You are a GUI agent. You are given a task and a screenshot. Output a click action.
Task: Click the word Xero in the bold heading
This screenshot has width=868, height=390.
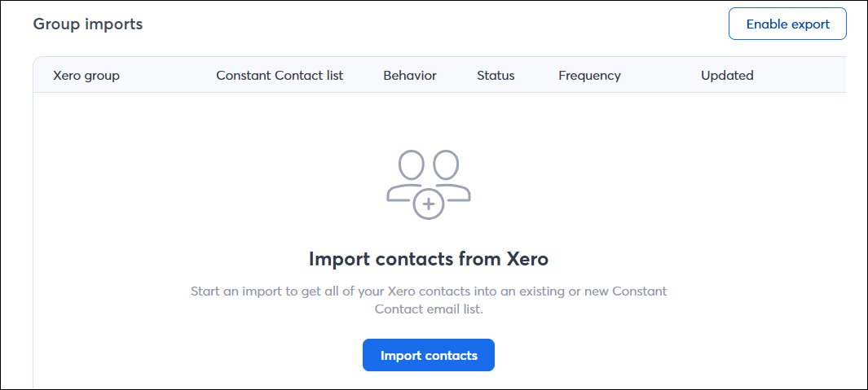click(527, 259)
